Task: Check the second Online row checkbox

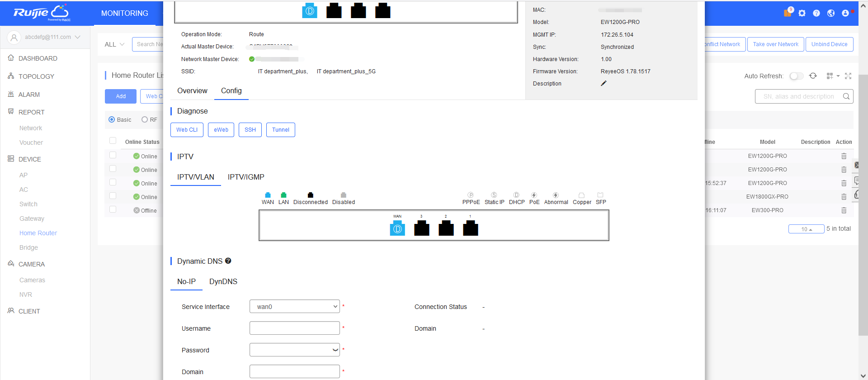Action: [113, 169]
